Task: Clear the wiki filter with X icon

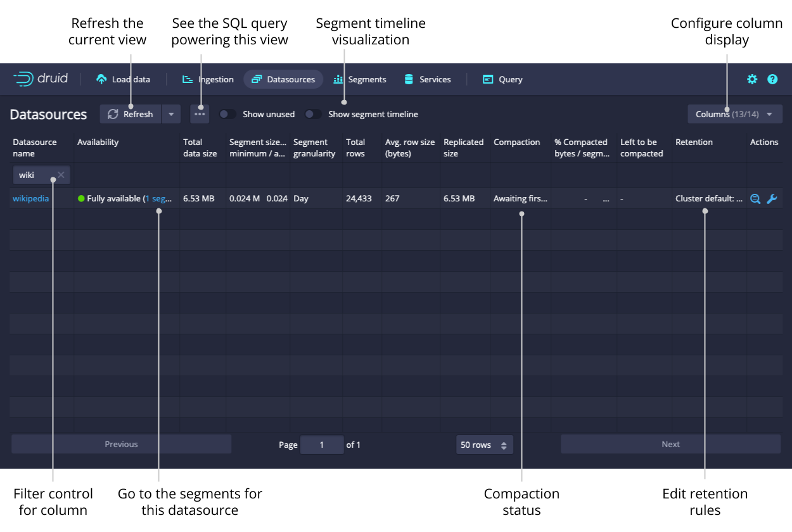Action: 61,175
